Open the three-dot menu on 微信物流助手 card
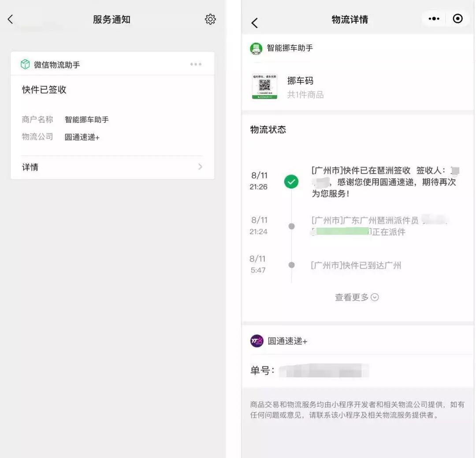 tap(196, 64)
